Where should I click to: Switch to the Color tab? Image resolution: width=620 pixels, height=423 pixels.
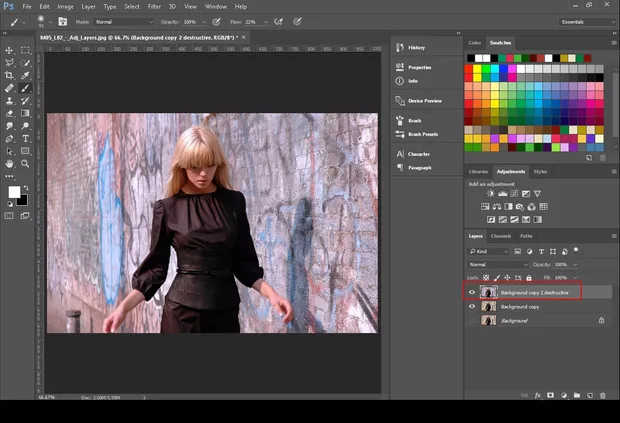tap(475, 43)
